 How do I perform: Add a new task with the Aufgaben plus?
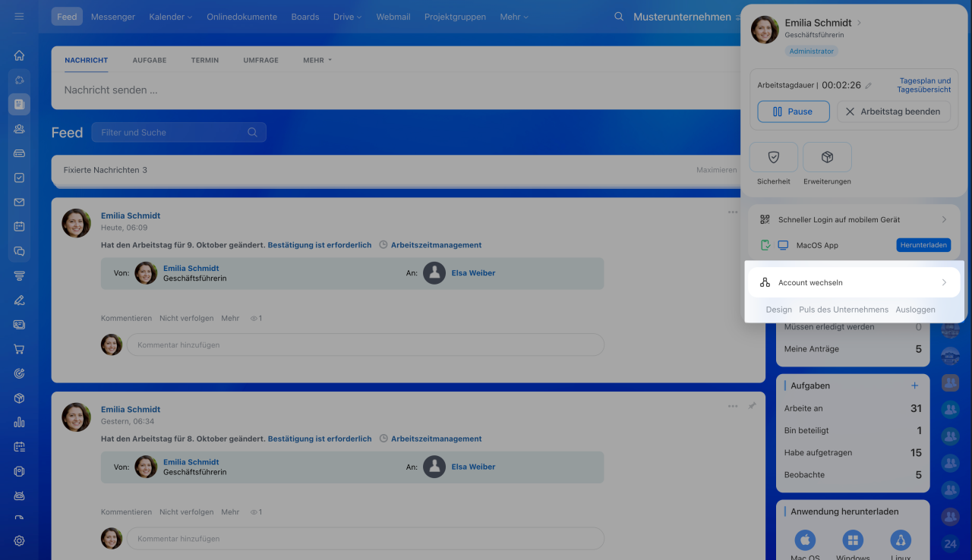tap(914, 385)
